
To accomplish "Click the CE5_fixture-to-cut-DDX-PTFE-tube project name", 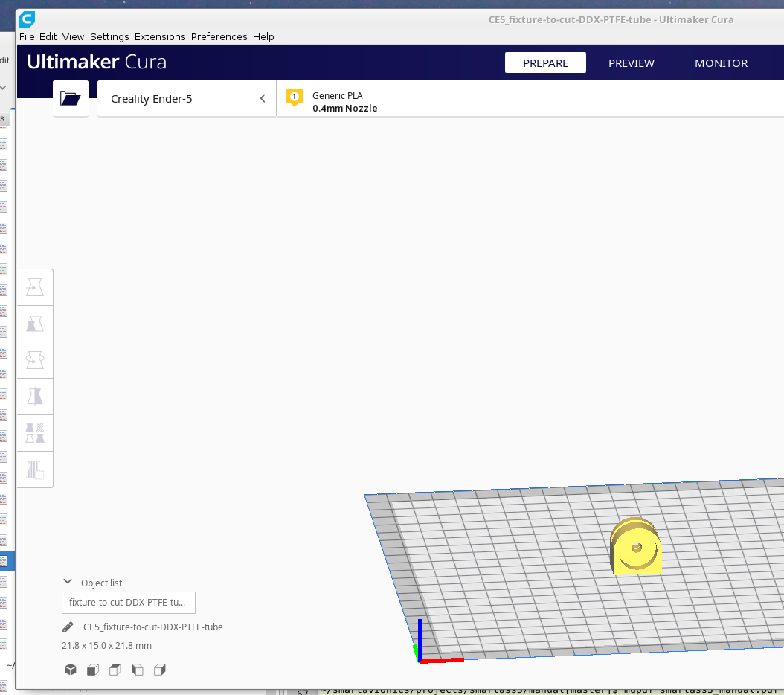I will tap(153, 627).
